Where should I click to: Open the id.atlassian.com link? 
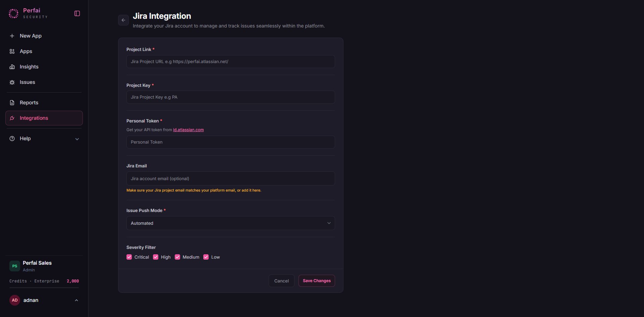coord(189,130)
